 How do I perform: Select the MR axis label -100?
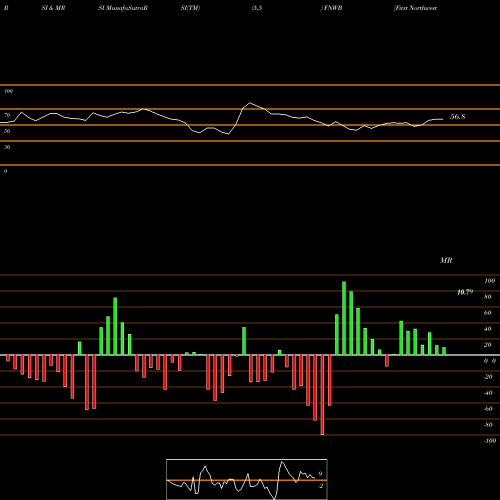(x=490, y=441)
